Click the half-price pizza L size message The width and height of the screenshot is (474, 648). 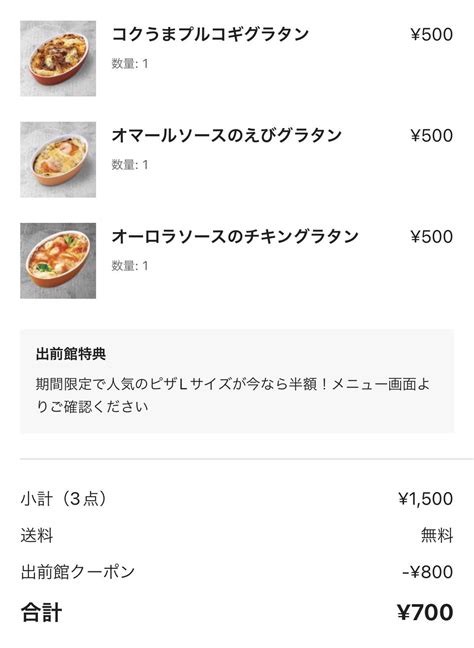tap(233, 395)
